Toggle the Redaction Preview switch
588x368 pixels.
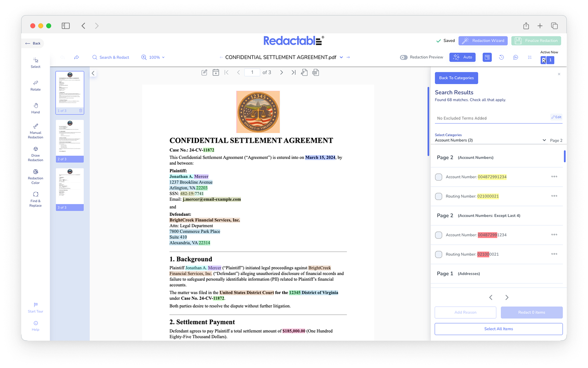404,57
